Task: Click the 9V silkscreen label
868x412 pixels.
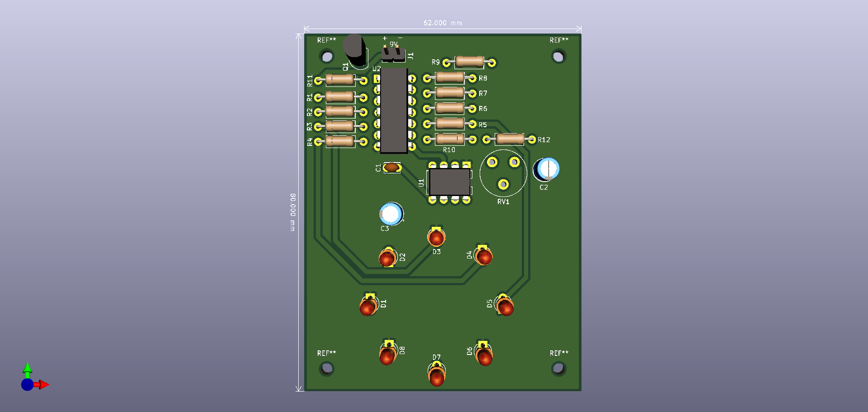Action: click(x=394, y=44)
